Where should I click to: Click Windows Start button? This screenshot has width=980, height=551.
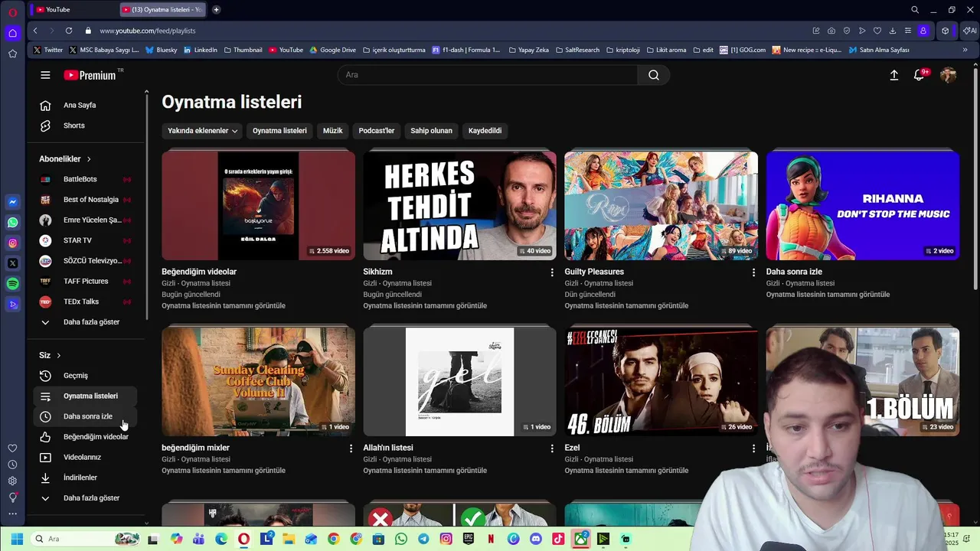pos(17,539)
